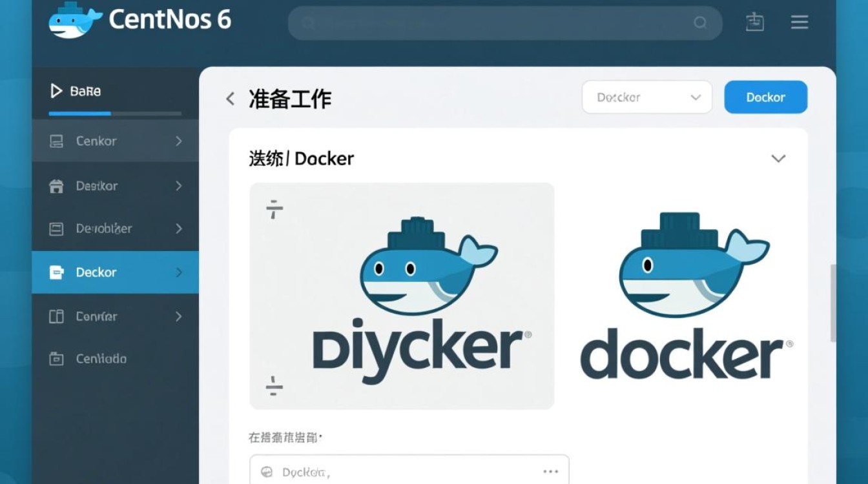Open the Destkor sidebar item
Image resolution: width=868 pixels, height=484 pixels.
[116, 186]
